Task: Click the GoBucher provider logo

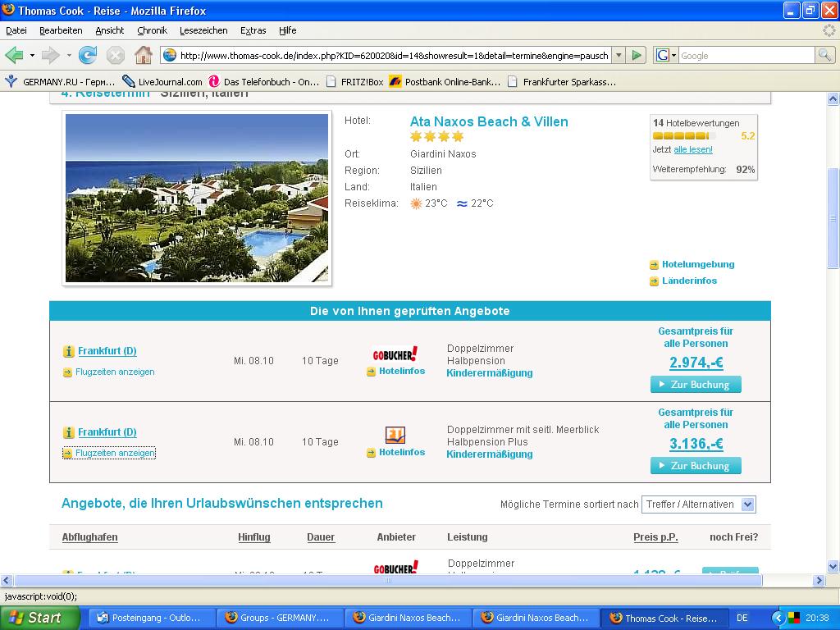Action: click(x=395, y=354)
